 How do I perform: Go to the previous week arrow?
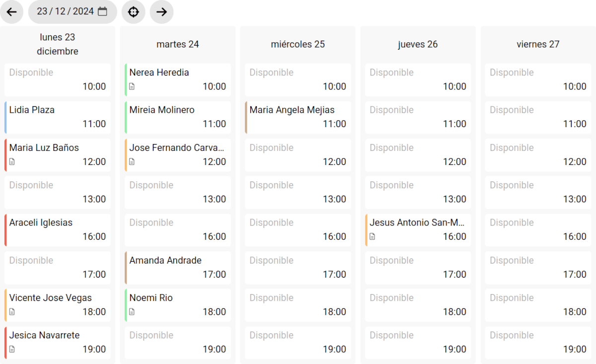click(12, 12)
